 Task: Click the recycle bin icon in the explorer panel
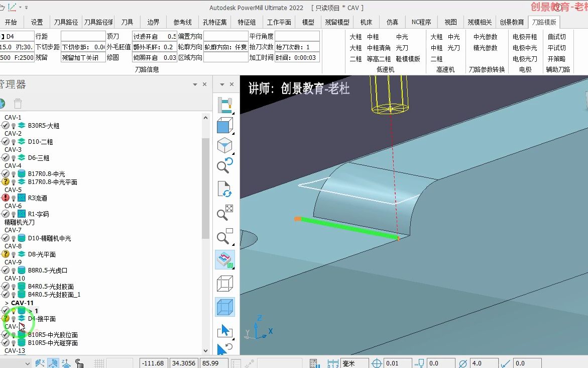coord(18,103)
